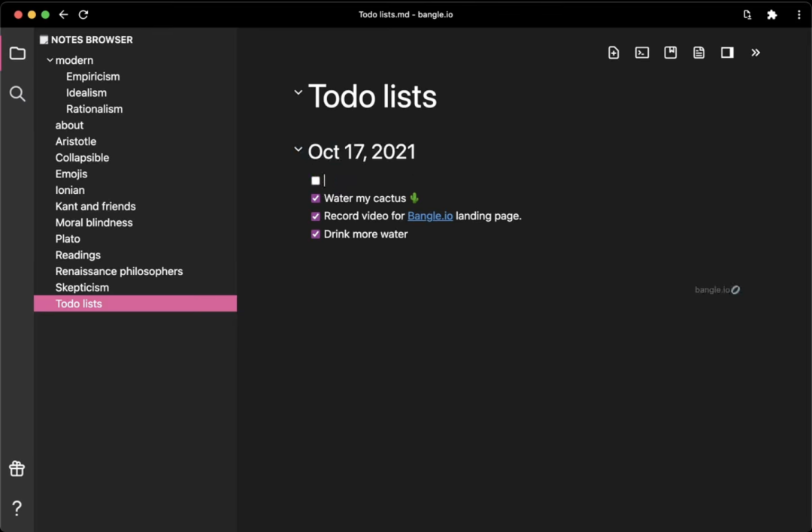Click the double chevron icon in toolbar

click(x=756, y=53)
